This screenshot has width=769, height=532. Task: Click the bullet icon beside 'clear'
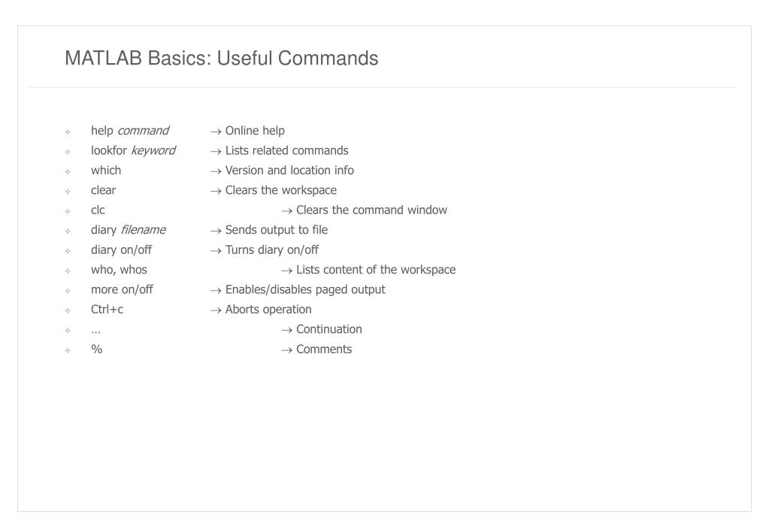(68, 192)
